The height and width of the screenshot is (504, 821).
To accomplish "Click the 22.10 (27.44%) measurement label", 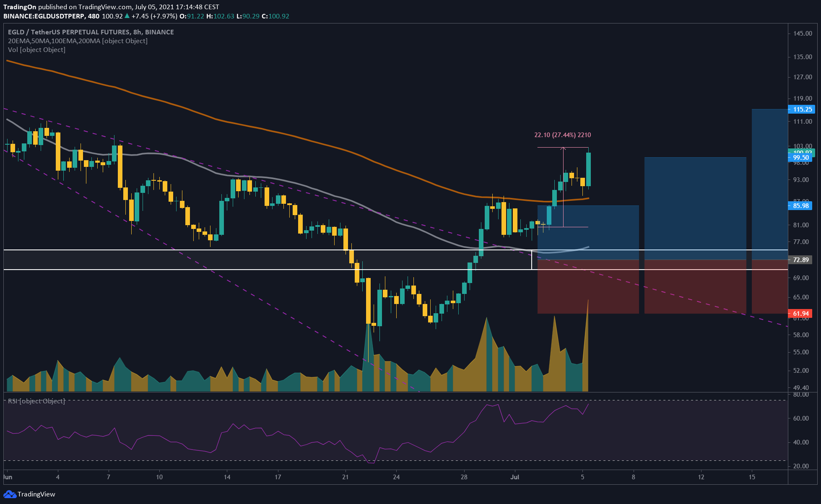I will (x=563, y=135).
